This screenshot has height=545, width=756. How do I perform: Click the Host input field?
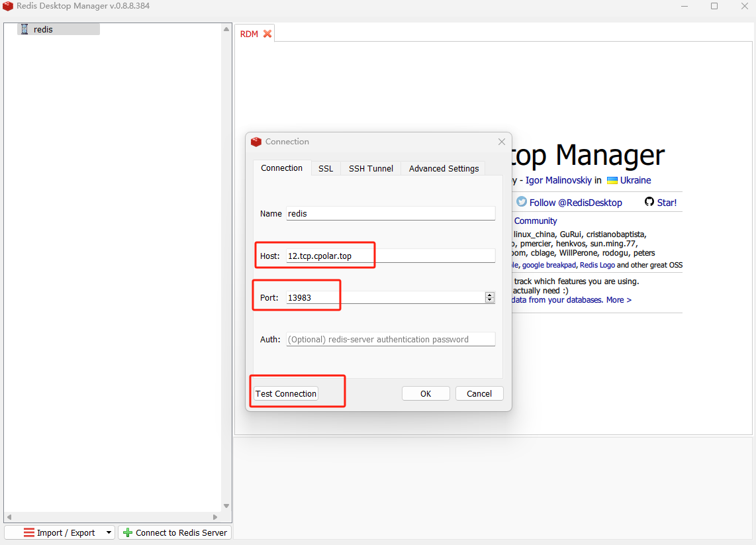click(x=391, y=256)
